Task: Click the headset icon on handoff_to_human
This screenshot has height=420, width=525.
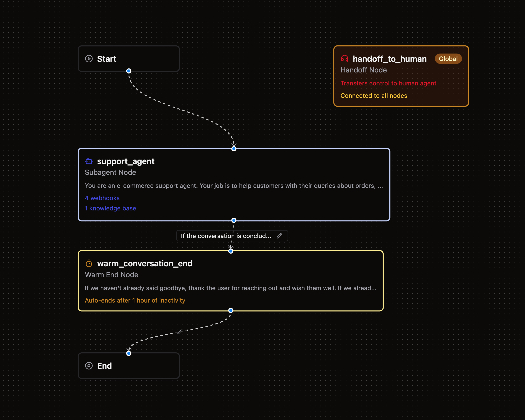Action: (344, 59)
